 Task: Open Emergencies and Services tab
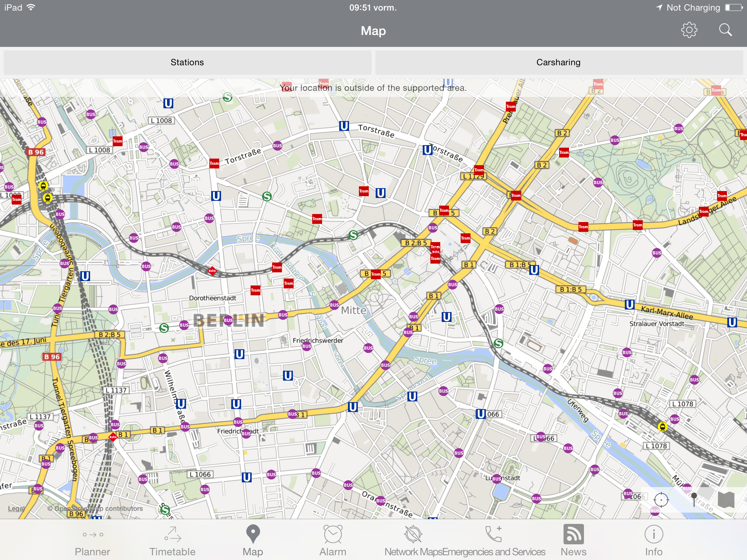point(494,541)
